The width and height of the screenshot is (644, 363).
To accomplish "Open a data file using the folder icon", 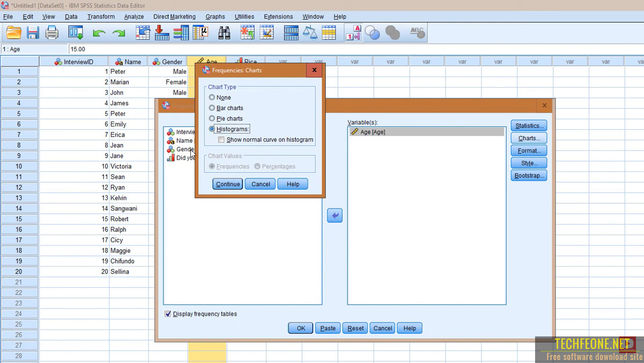I will 13,33.
